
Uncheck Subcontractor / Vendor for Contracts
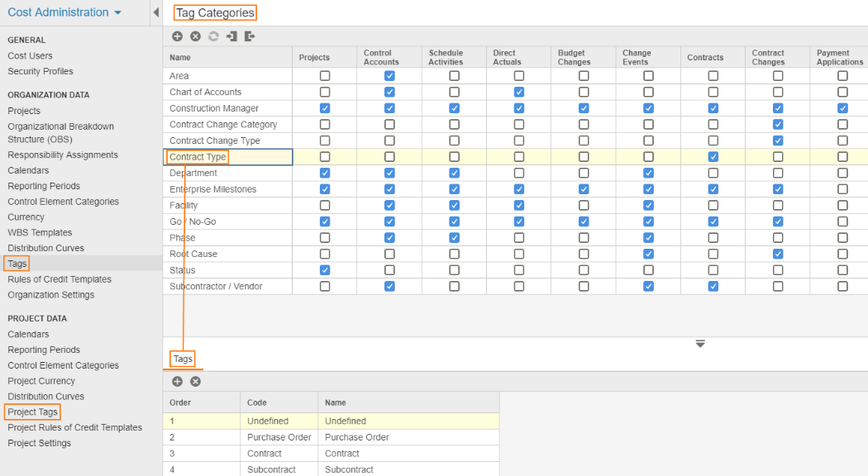pyautogui.click(x=713, y=286)
